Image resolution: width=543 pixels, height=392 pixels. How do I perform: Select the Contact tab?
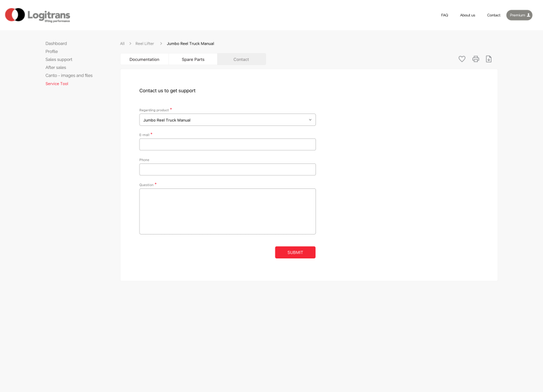[x=241, y=59]
